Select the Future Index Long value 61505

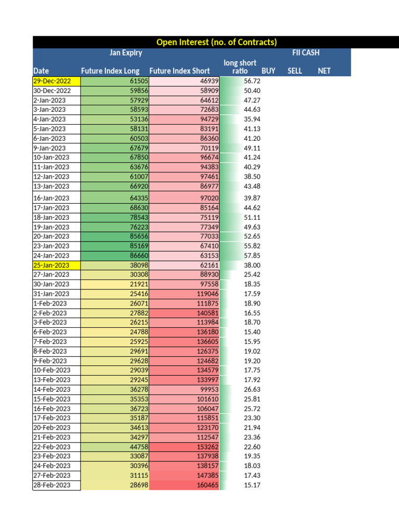[x=115, y=81]
